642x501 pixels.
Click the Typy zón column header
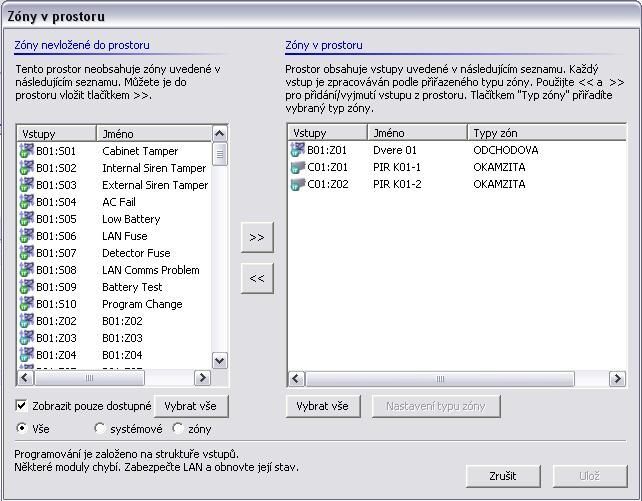tap(546, 133)
